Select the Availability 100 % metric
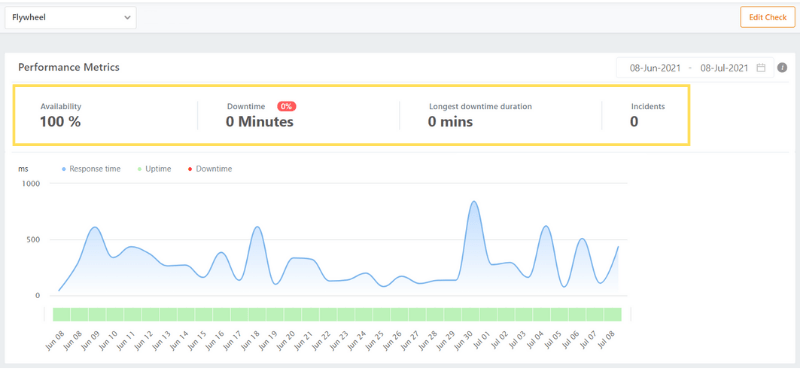This screenshot has width=800, height=370. (60, 115)
